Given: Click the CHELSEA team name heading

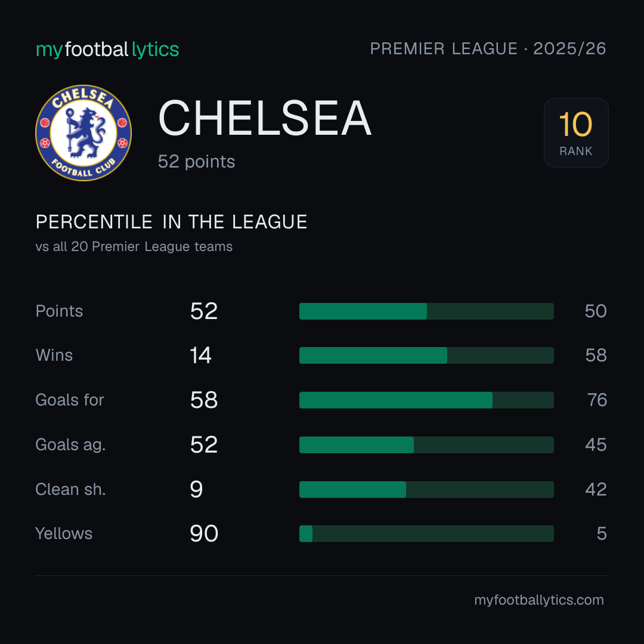Looking at the screenshot, I should click(265, 118).
